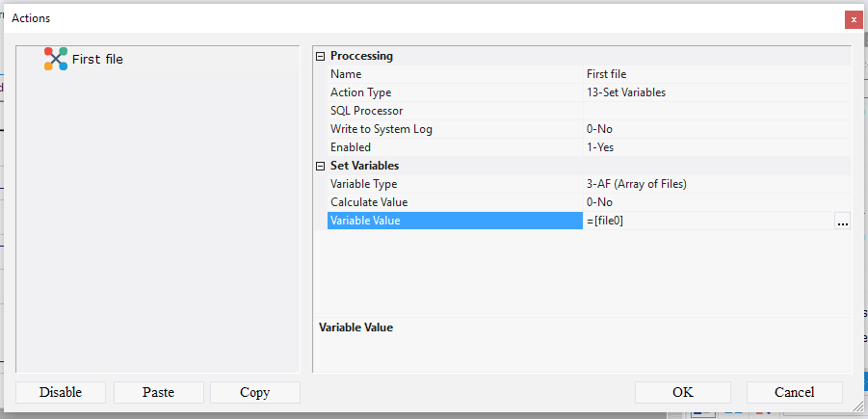The height and width of the screenshot is (419, 868).
Task: Click the Copy button
Action: (255, 392)
